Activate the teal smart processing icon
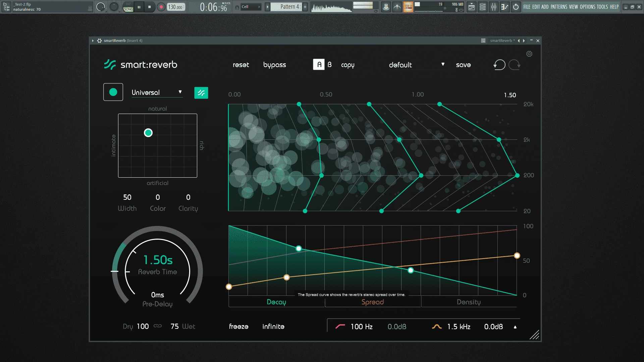The image size is (644, 362). click(201, 93)
